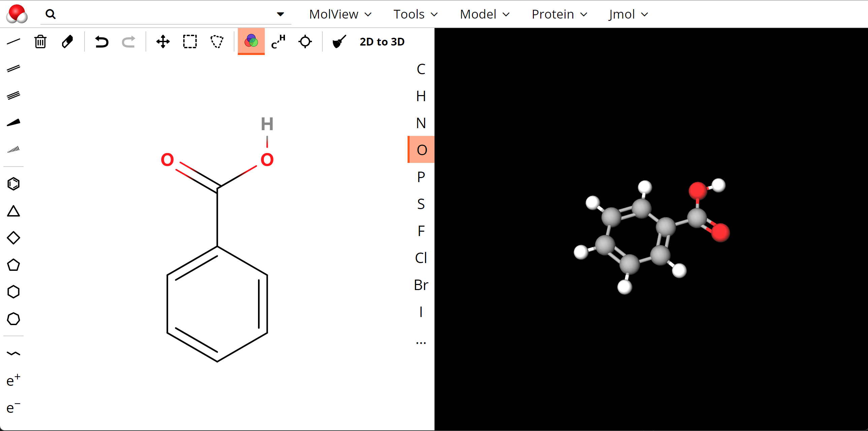Click the clean structure broom icon
Screen dimensions: 868x431
pos(339,42)
